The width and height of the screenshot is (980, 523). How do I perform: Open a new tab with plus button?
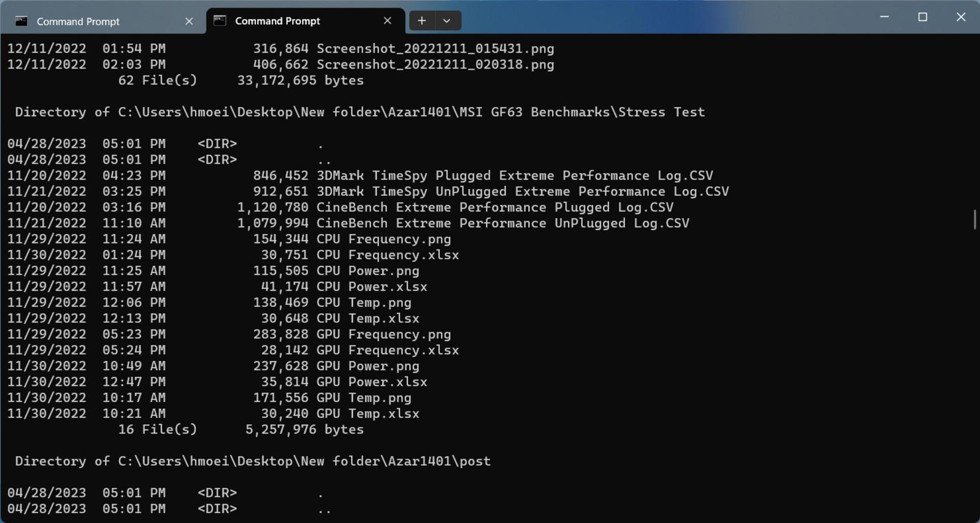[x=422, y=21]
